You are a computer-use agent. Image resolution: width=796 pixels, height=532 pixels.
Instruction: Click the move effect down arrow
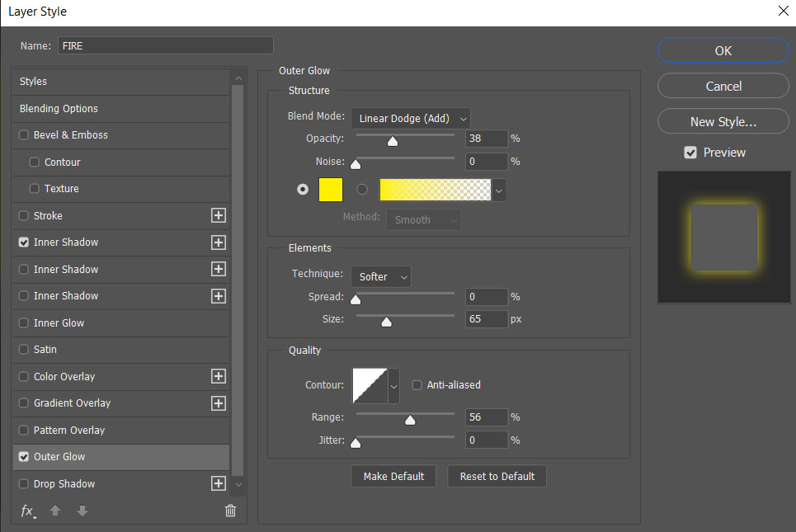click(82, 511)
